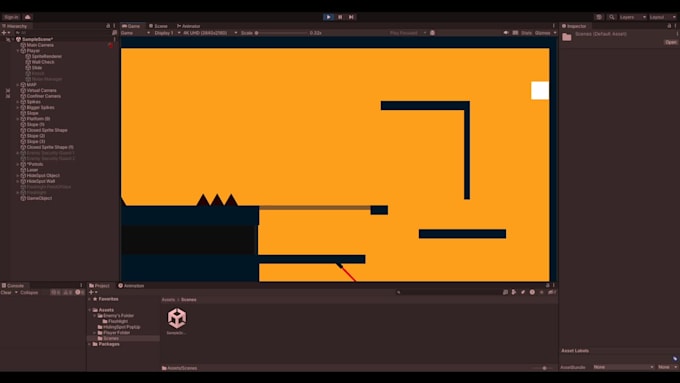Click the Open button in the Inspector
The image size is (680, 383).
[x=670, y=42]
